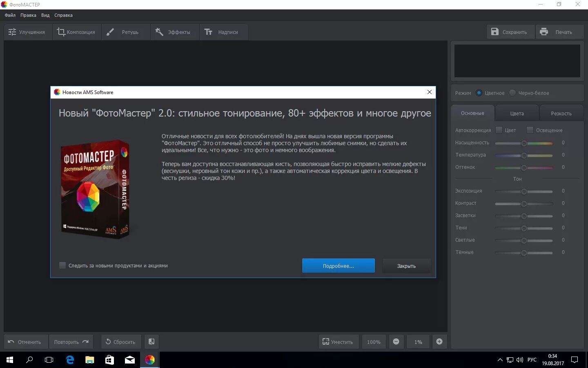Open the volume control in the tray
Viewport: 588px width, 368px height.
[520, 360]
